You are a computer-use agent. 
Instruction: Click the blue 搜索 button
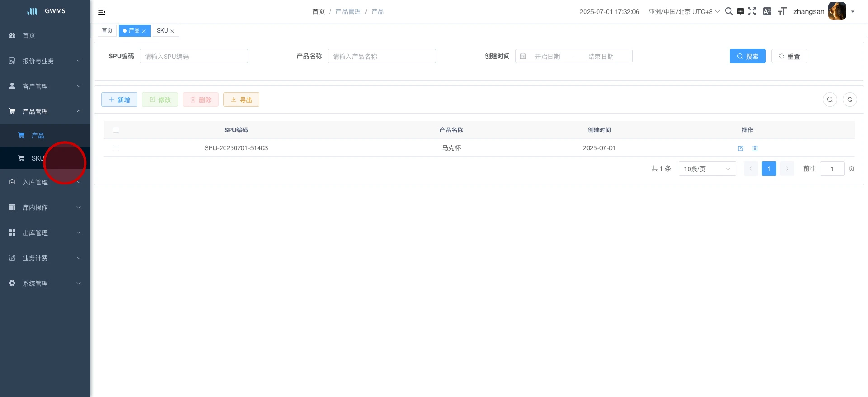click(747, 56)
